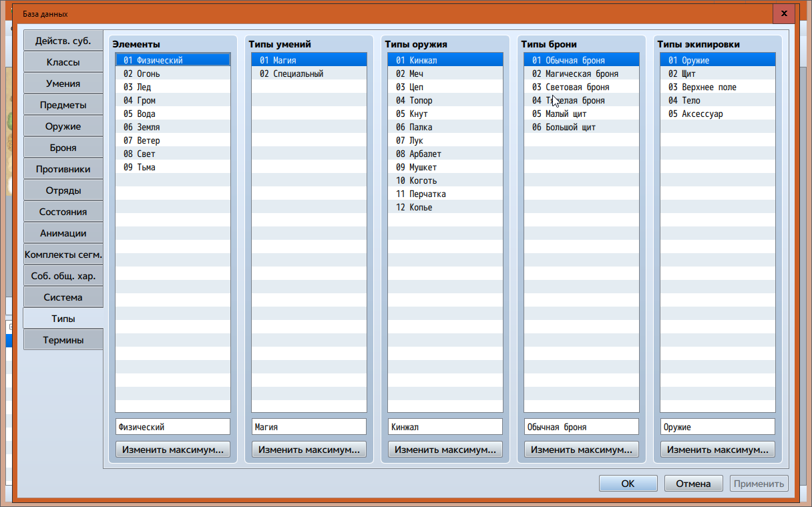Select weapon type 11 Перчатка

445,194
